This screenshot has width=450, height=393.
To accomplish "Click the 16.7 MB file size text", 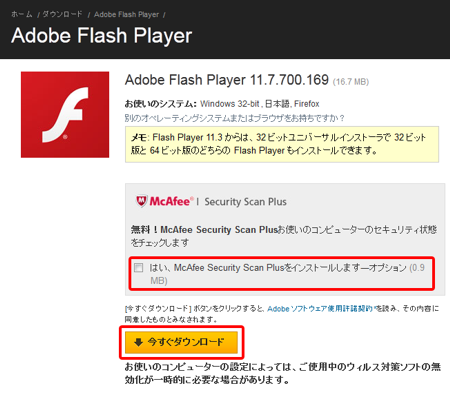I will tap(351, 82).
